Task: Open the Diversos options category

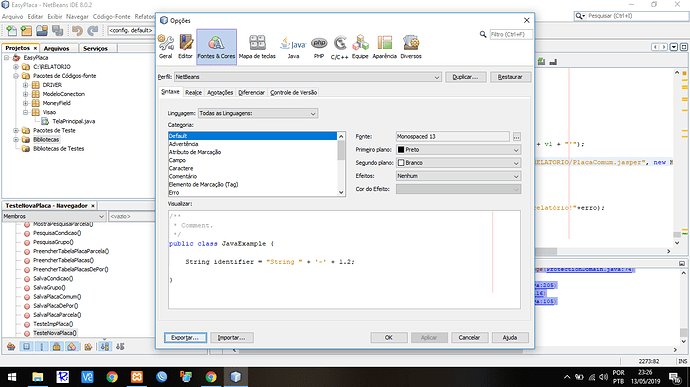Action: 411,47
